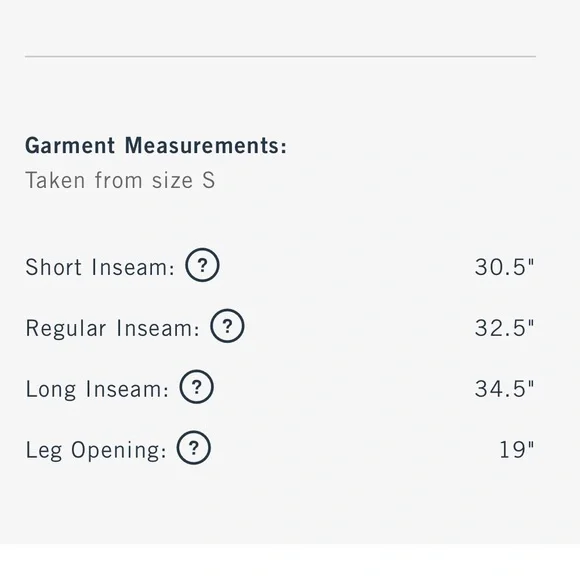Viewport: 580px width, 580px height.
Task: View the Leg Opening help icon info
Action: click(x=193, y=448)
